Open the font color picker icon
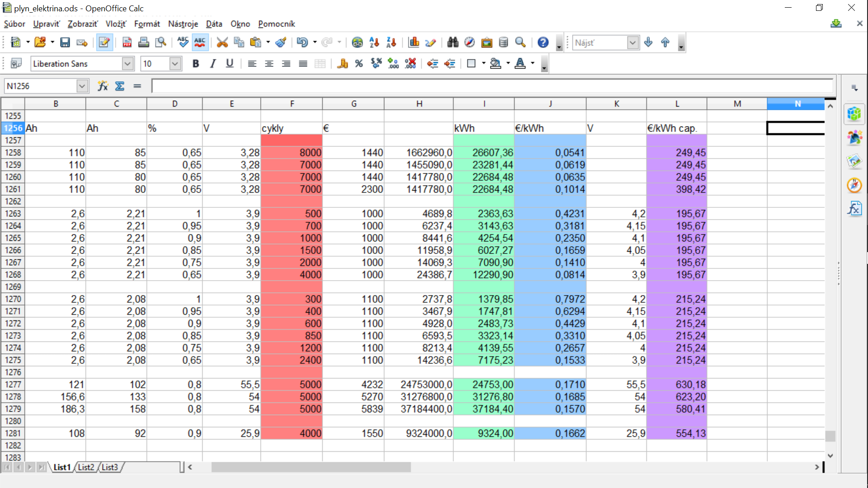The height and width of the screenshot is (488, 868). (520, 64)
